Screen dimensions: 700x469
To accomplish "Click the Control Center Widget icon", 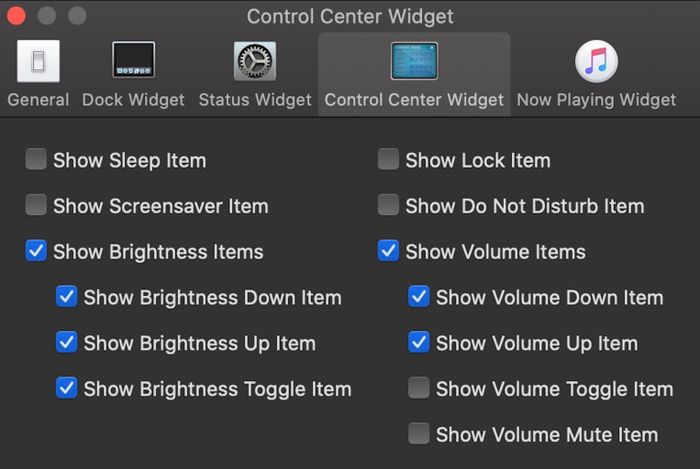I will [414, 61].
